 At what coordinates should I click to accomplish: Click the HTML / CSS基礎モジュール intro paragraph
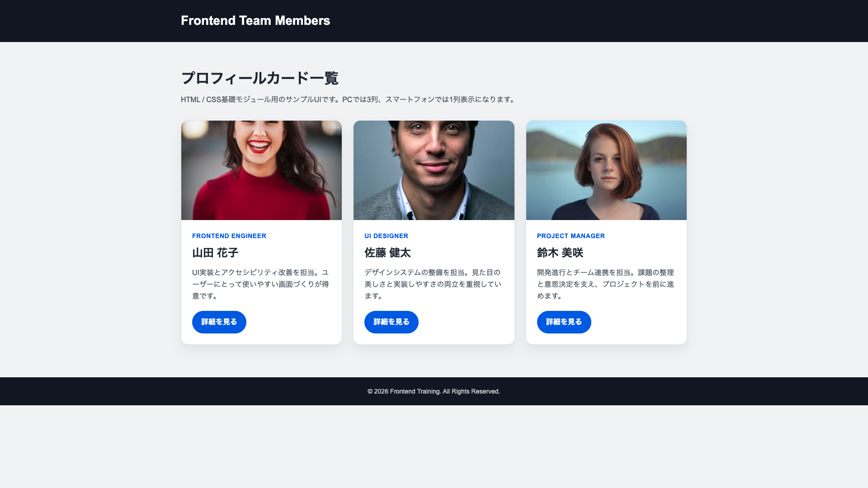(348, 99)
